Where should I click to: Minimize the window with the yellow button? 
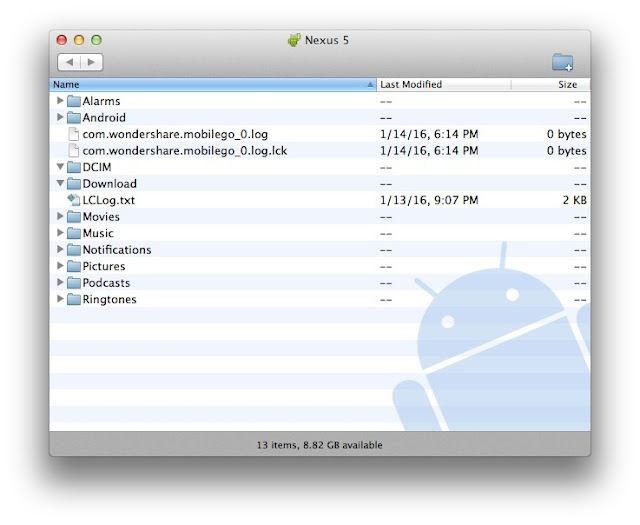point(79,40)
